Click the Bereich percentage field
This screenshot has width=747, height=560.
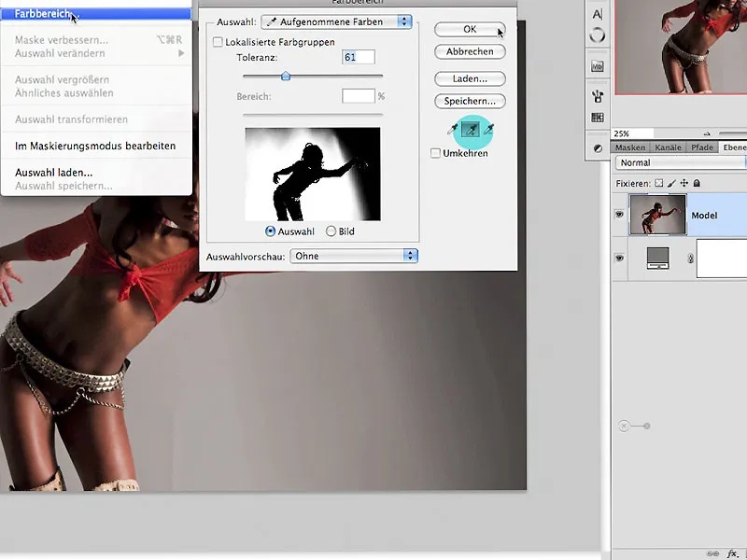pyautogui.click(x=359, y=96)
